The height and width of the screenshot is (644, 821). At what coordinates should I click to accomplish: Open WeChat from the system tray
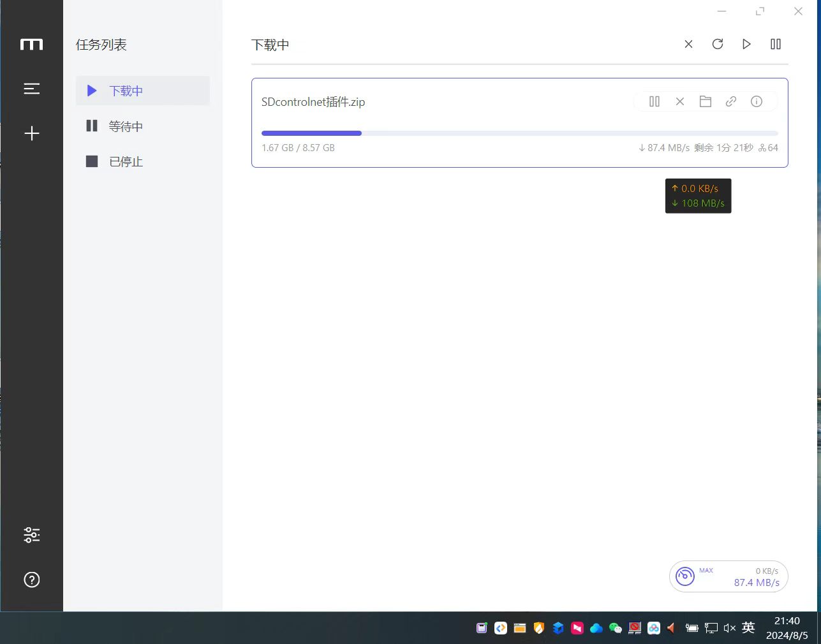pos(616,628)
